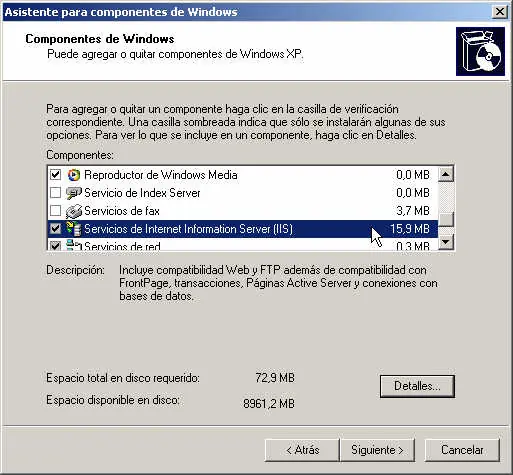513x475 pixels.
Task: Click the Windows Media Player icon
Action: click(74, 175)
